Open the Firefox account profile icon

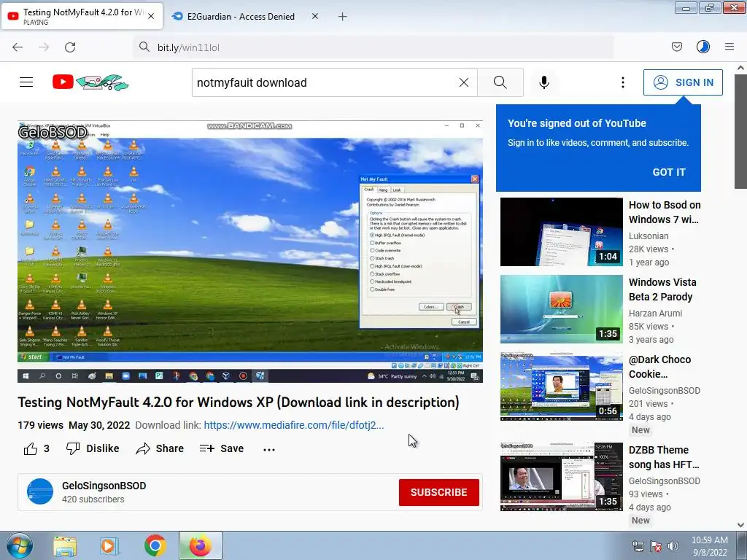click(703, 47)
